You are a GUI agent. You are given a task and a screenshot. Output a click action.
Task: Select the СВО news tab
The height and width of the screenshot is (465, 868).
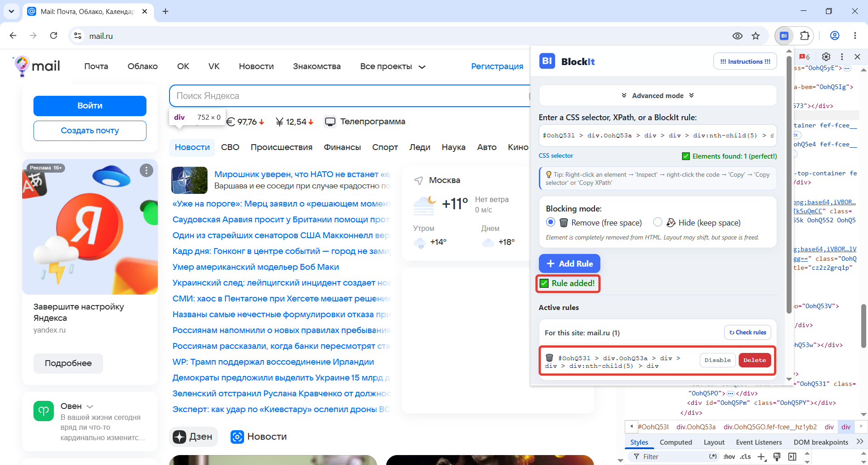pyautogui.click(x=230, y=147)
